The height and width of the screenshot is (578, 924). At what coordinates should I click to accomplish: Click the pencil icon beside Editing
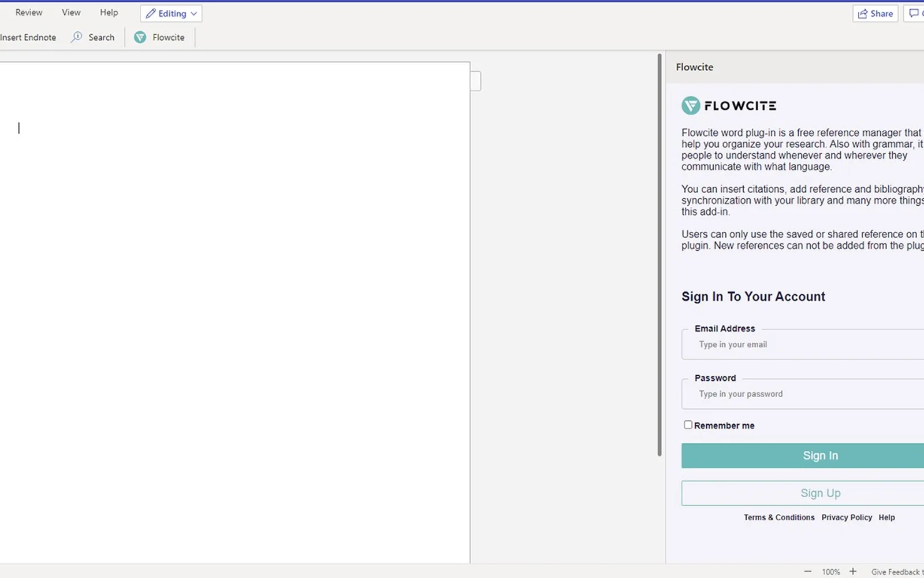(x=151, y=13)
